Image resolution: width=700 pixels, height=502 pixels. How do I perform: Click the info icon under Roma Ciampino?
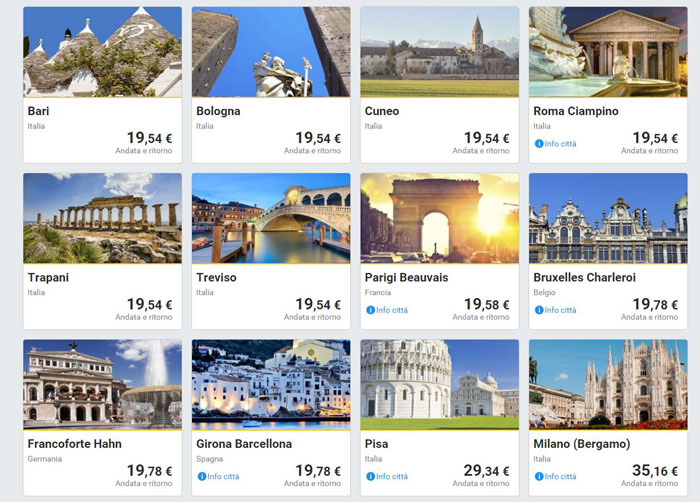point(539,144)
